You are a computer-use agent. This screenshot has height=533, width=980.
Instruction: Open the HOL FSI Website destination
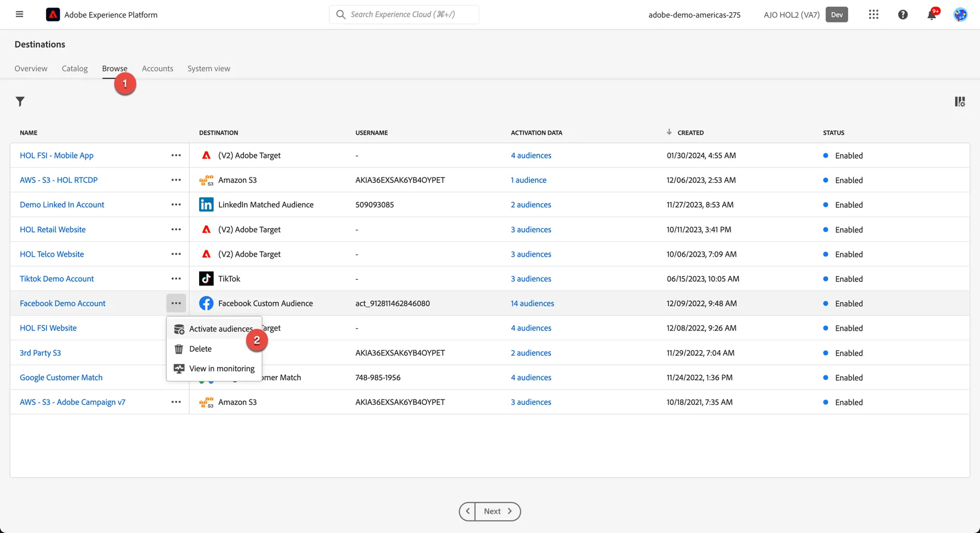click(x=48, y=328)
